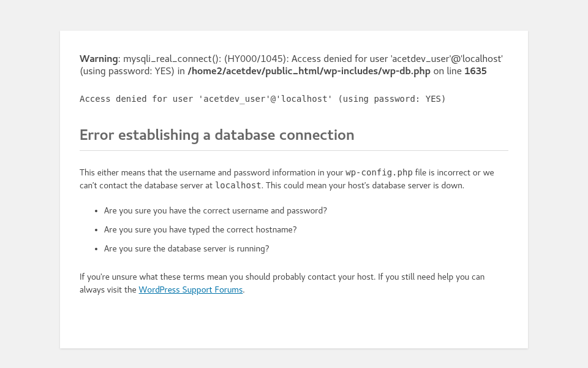Viewport: 588px width, 368px height.
Task: Click 'acetdev_user'@'localhost' in the warning line
Action: pyautogui.click(x=447, y=59)
